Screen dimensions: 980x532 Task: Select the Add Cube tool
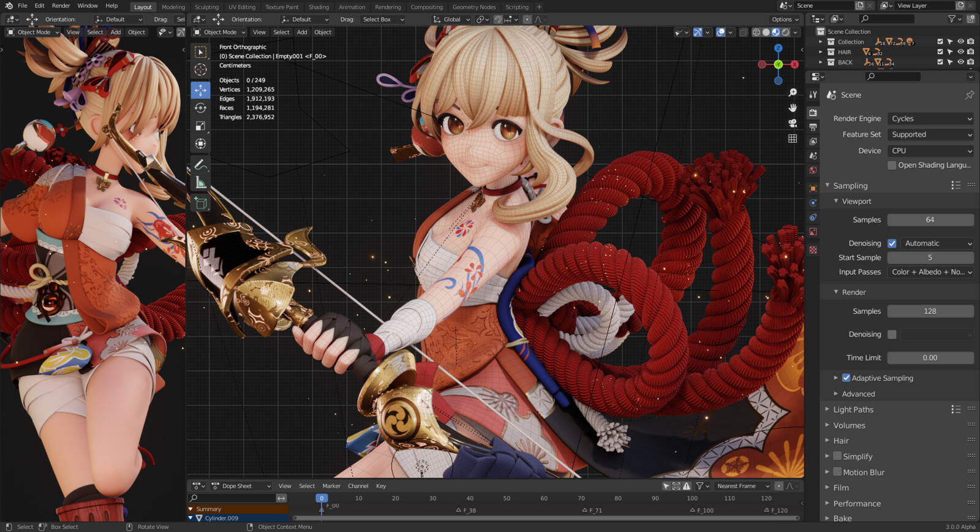tap(200, 203)
